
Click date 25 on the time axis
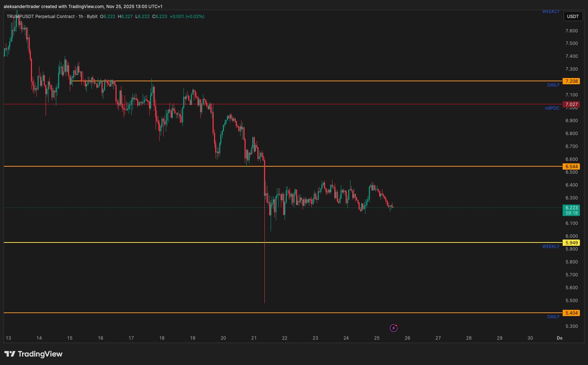point(377,338)
